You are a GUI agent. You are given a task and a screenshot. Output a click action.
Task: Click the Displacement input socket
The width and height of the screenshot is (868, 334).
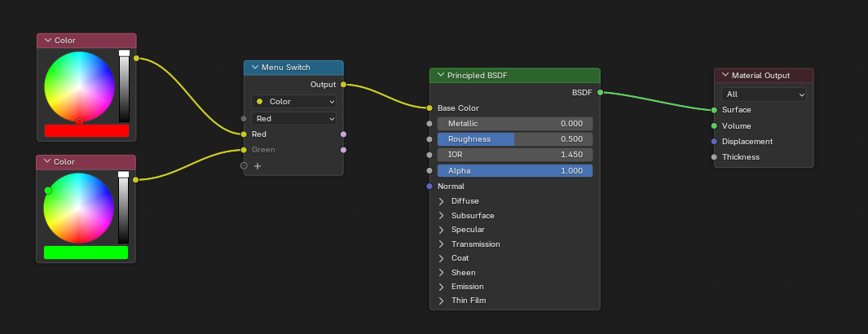pos(714,142)
